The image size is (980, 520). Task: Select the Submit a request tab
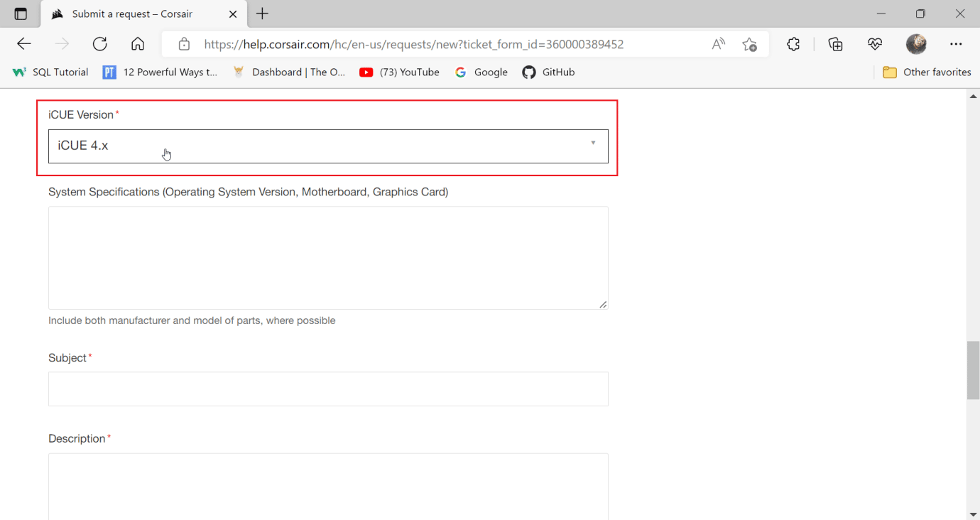(x=143, y=14)
